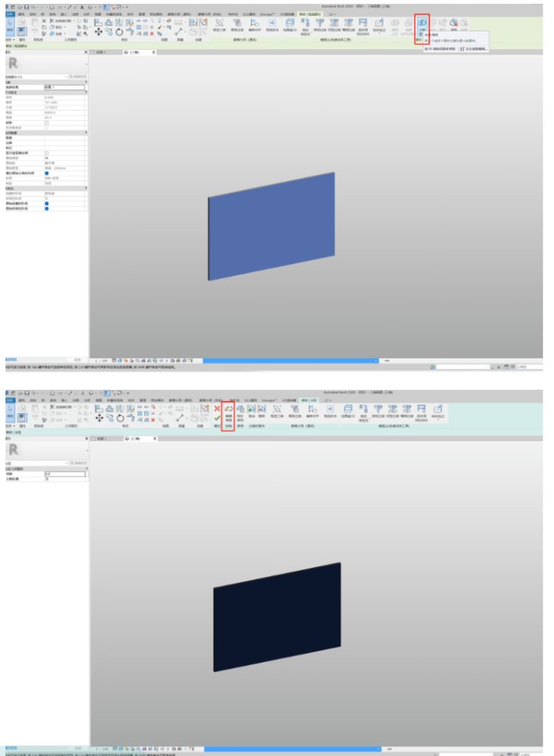Uncheck the second-to-last blue checkbox in upper Properties
Screen dimensions: 554x756
[x=47, y=203]
